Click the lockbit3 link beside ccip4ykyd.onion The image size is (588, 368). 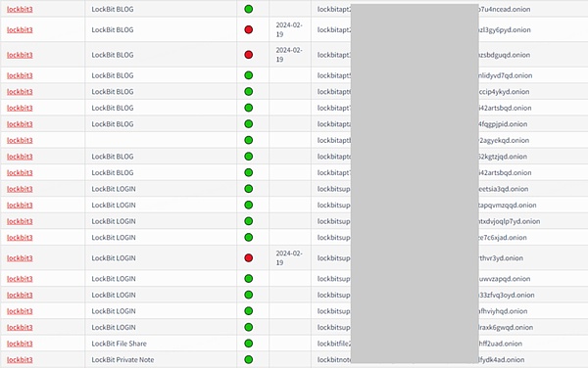pyautogui.click(x=20, y=91)
